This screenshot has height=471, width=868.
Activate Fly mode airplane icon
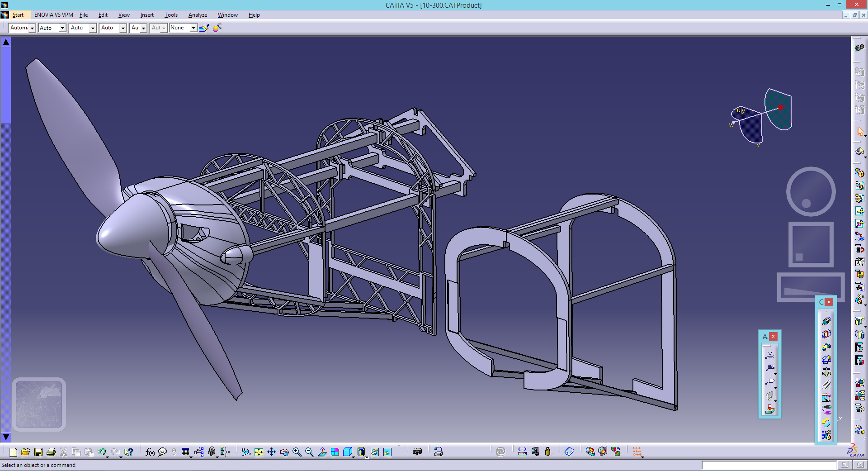[x=246, y=452]
